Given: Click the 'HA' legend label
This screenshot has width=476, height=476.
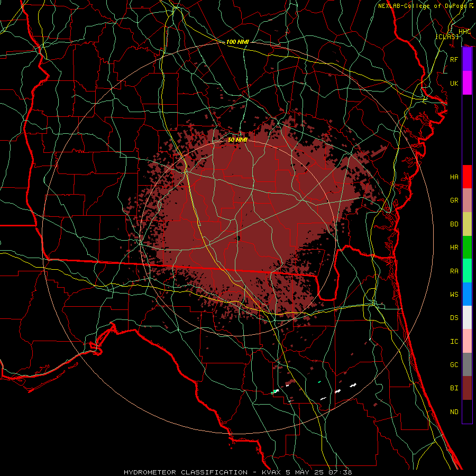Looking at the screenshot, I should tap(454, 177).
